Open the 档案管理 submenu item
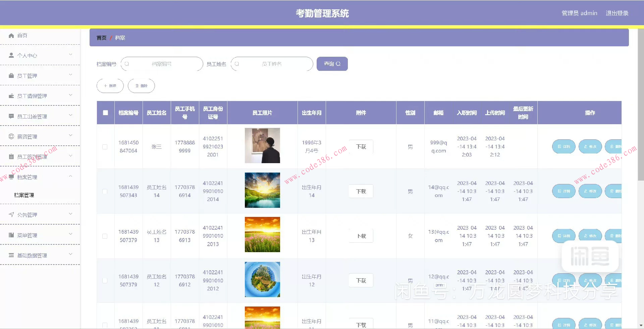Viewport: 644px width, 329px height. pos(24,195)
